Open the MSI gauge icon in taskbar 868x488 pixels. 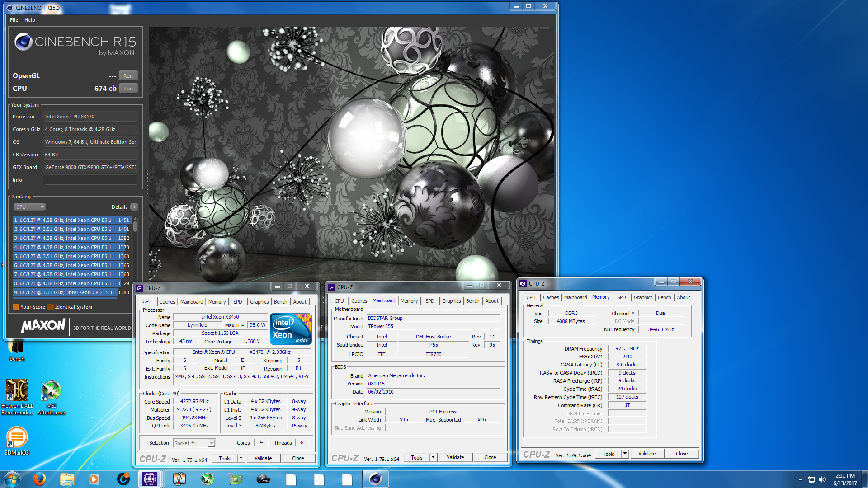264,479
